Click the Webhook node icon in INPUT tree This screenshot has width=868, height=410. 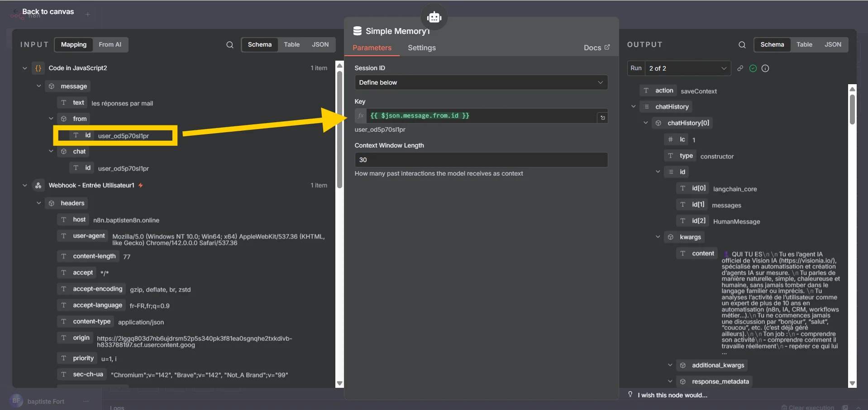(x=38, y=186)
